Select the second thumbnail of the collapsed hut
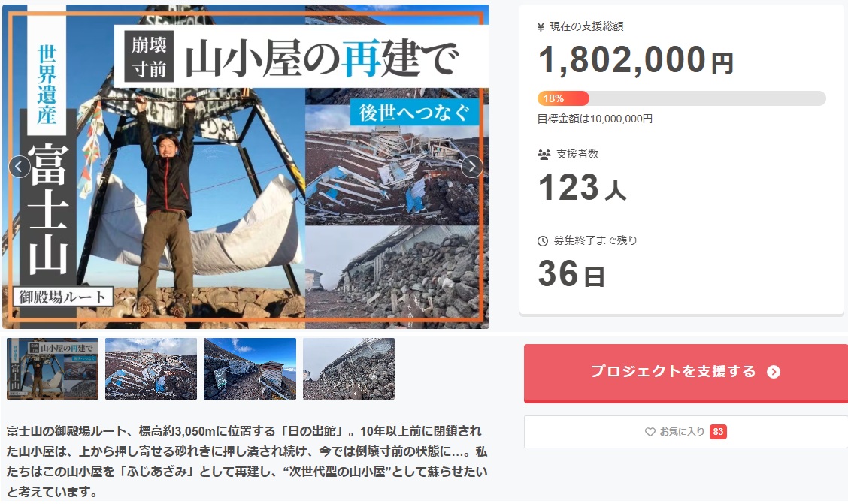The height and width of the screenshot is (504, 848). point(151,369)
